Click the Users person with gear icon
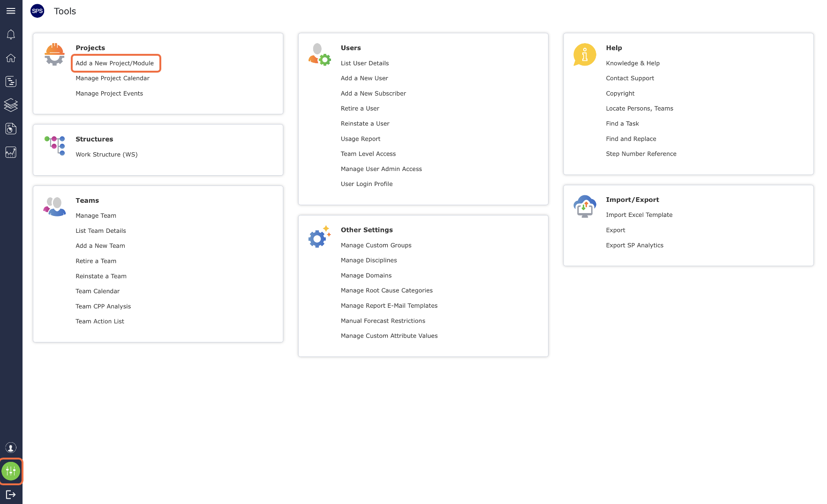The width and height of the screenshot is (827, 504). pyautogui.click(x=320, y=54)
